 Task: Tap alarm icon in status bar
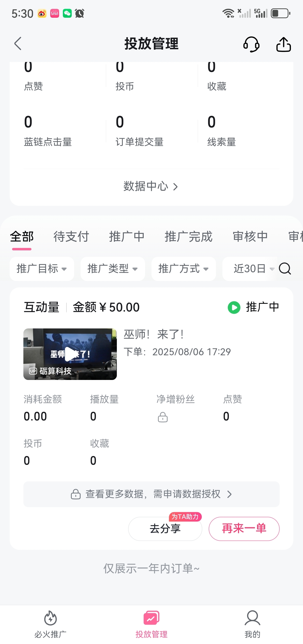click(80, 13)
